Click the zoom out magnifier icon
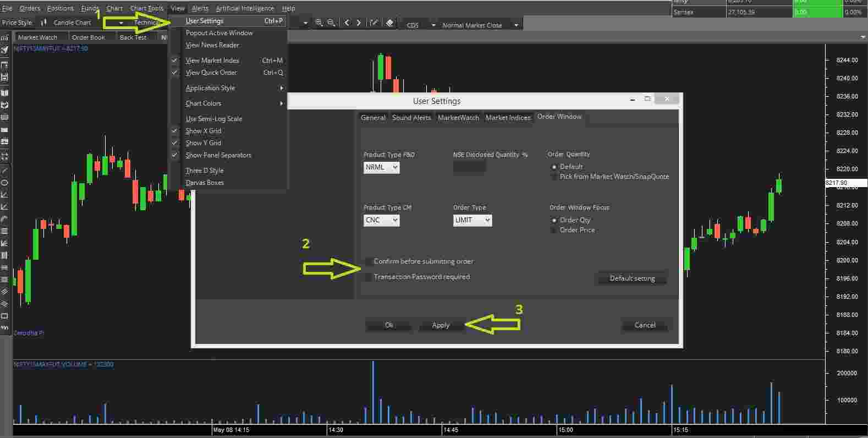Screen dimensions: 868x438 coord(331,23)
